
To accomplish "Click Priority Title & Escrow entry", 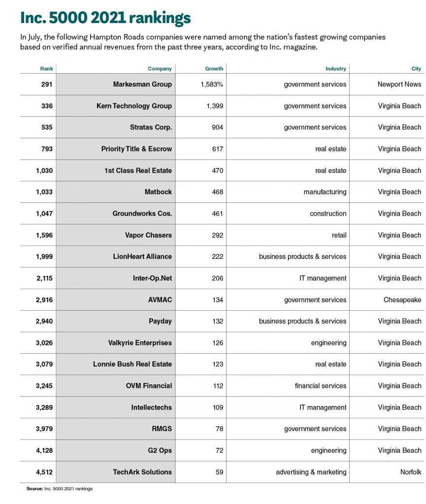I will (136, 149).
